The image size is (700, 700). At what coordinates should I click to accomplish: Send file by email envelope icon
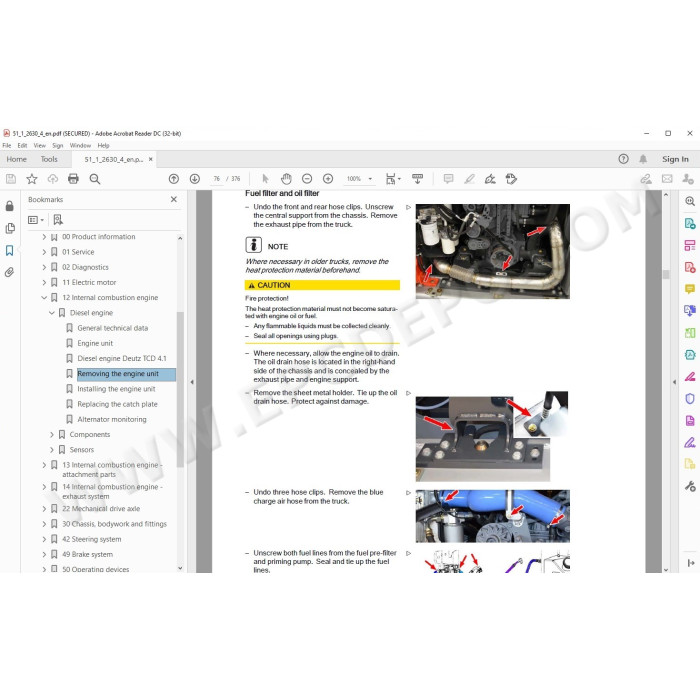pyautogui.click(x=667, y=179)
